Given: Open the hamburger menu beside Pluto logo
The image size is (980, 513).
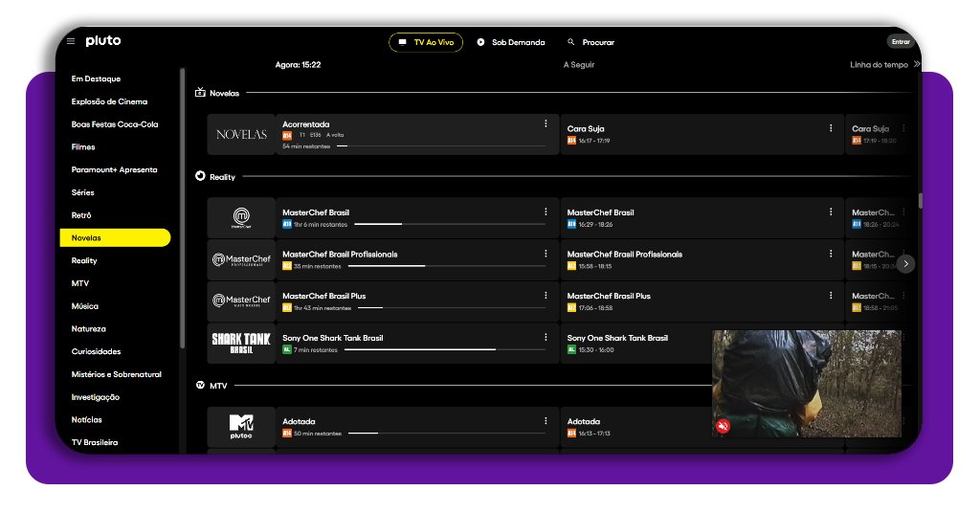Looking at the screenshot, I should (71, 41).
